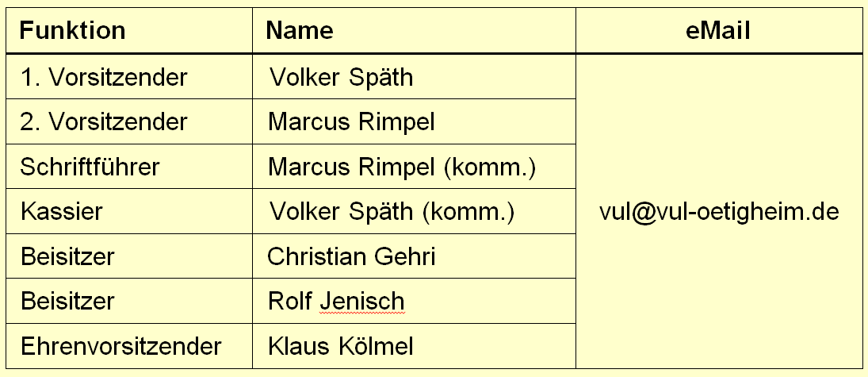Click the '1. Vorsitzender' cell

point(103,77)
